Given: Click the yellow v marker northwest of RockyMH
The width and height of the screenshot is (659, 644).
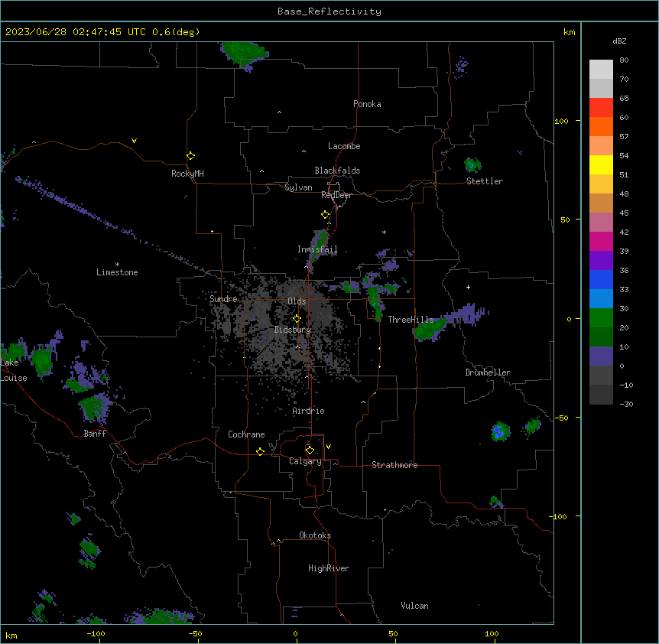Looking at the screenshot, I should pos(134,141).
